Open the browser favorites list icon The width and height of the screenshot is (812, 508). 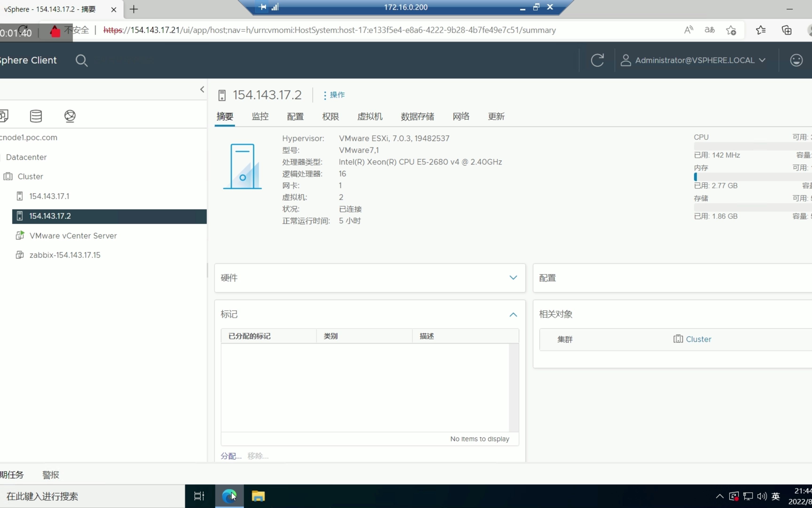click(760, 30)
